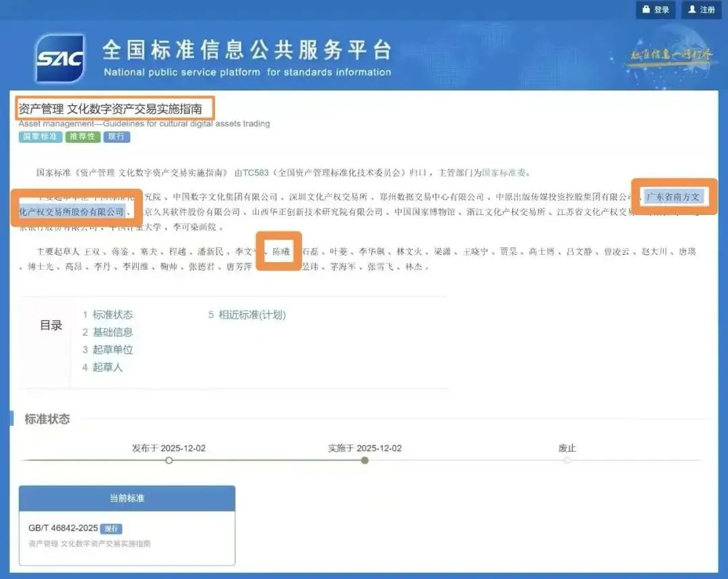Click the drafter name 林文火
This screenshot has height=579, width=728.
(410, 251)
